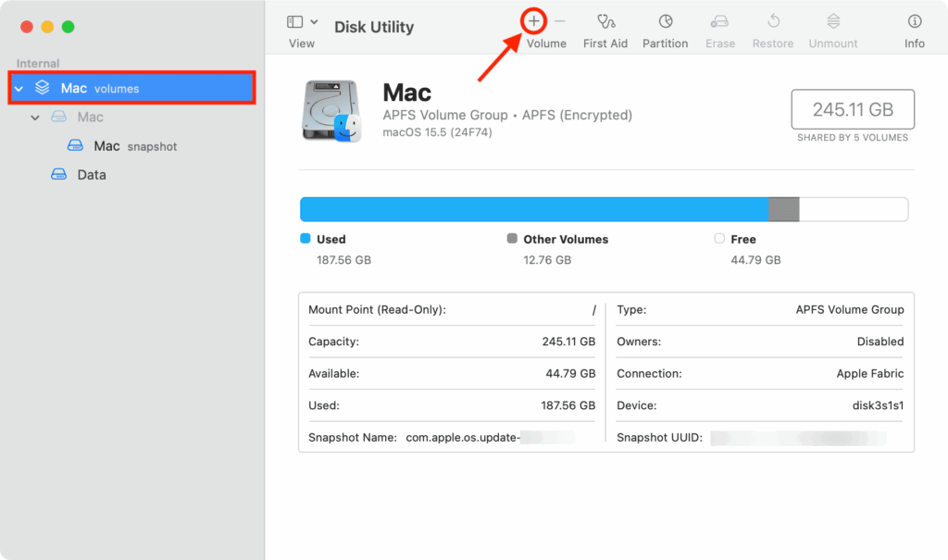This screenshot has height=560, width=948.
Task: Click the Unmount toolbar label
Action: click(x=833, y=44)
